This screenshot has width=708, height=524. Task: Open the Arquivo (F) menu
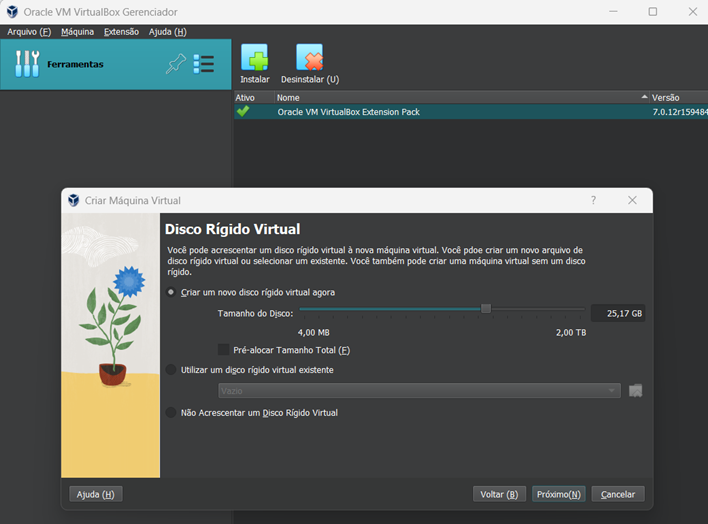click(29, 32)
